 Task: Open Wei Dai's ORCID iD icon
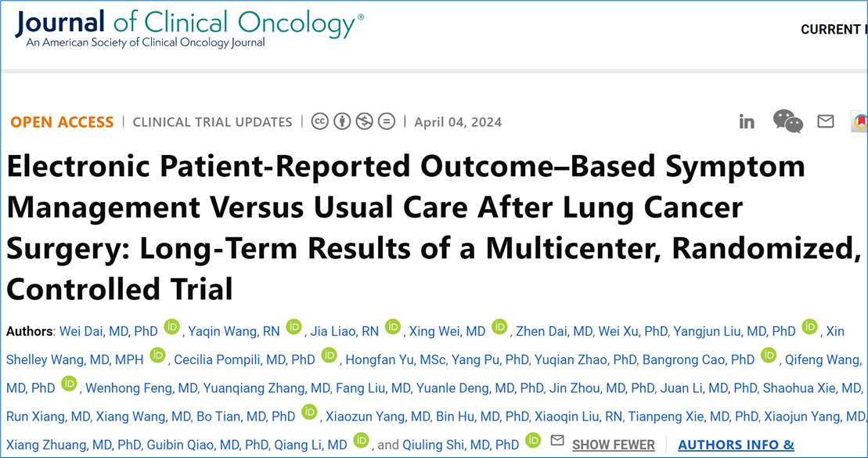(171, 328)
